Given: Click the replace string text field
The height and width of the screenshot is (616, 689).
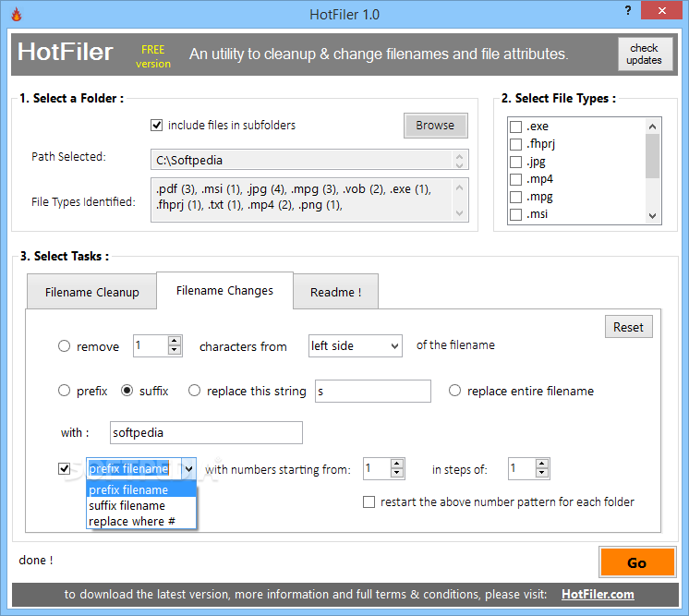Looking at the screenshot, I should [373, 391].
